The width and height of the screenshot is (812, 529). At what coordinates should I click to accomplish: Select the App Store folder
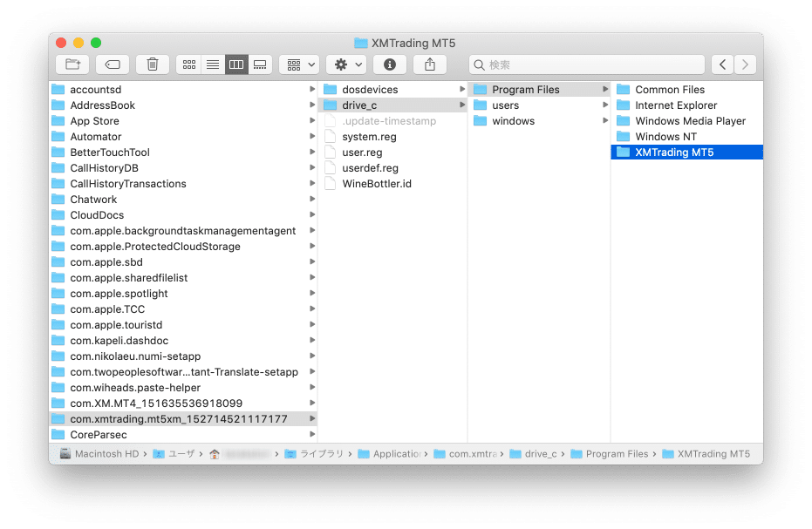pos(183,120)
